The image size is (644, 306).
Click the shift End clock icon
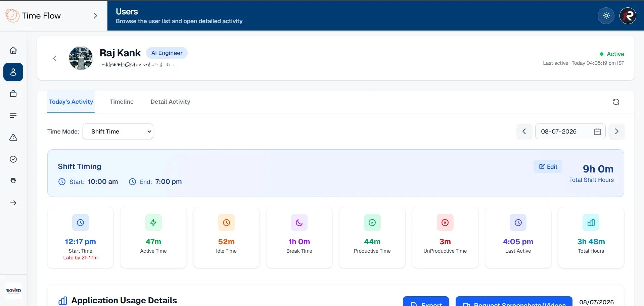(133, 182)
